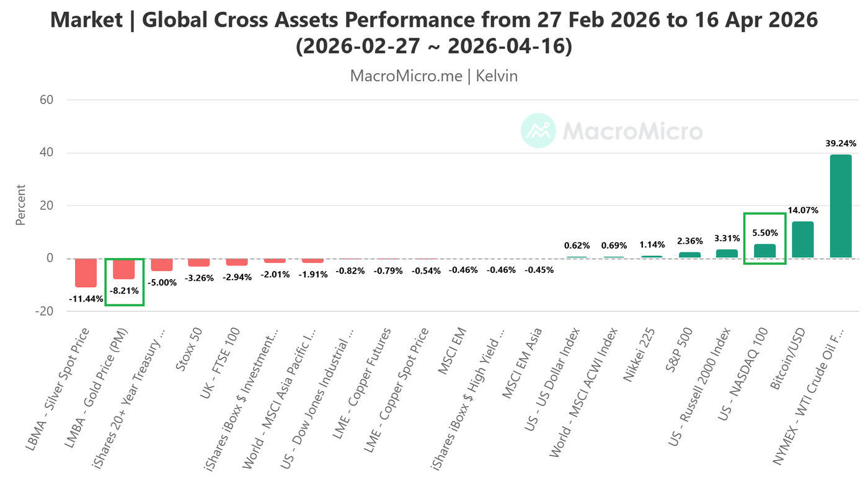
Task: Select the LBMA Silver Spot Price bar
Action: point(86,273)
